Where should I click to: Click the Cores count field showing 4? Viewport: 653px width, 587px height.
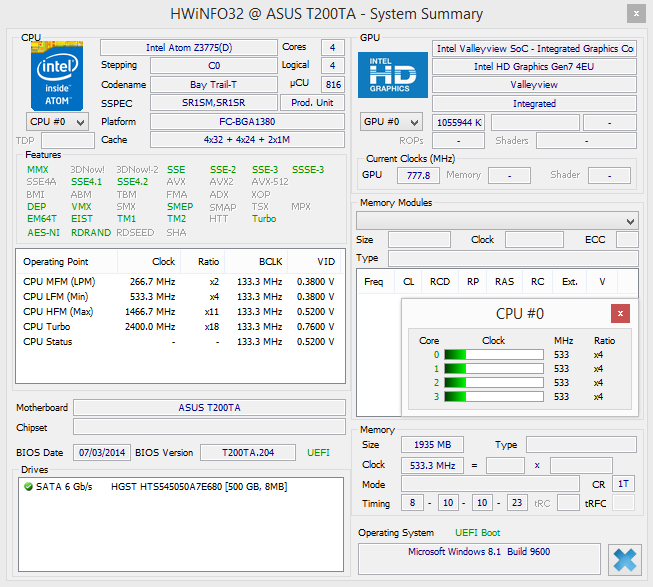332,47
